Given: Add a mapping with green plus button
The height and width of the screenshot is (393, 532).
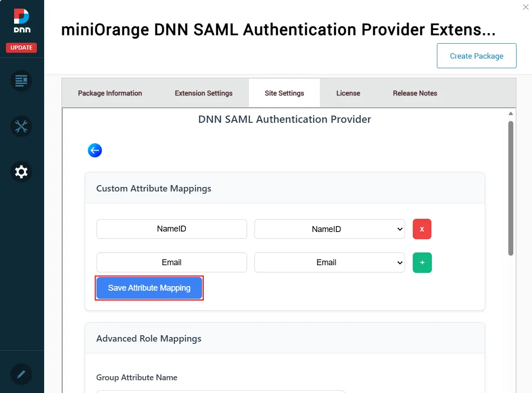Looking at the screenshot, I should click(x=422, y=262).
